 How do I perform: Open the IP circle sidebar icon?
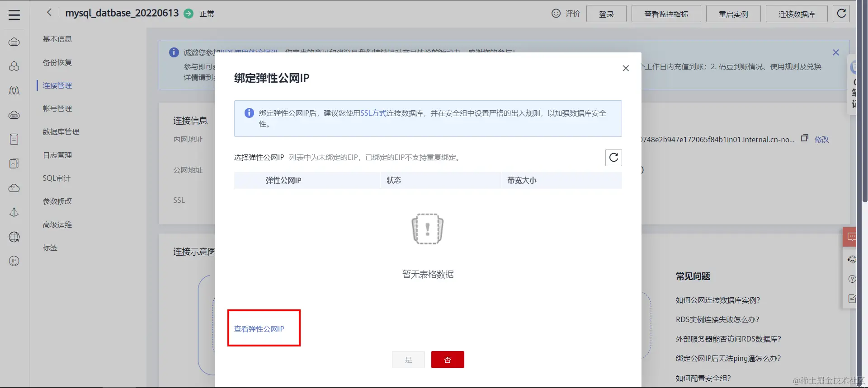[x=14, y=261]
